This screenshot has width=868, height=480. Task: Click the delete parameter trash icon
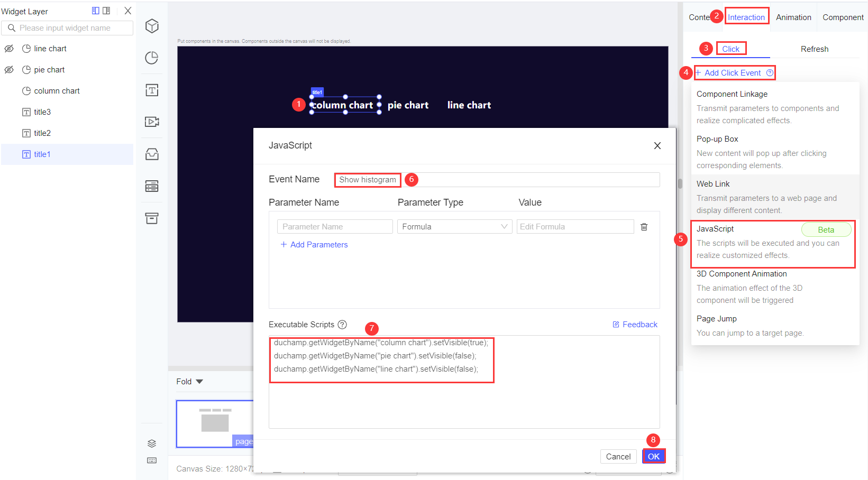point(644,226)
